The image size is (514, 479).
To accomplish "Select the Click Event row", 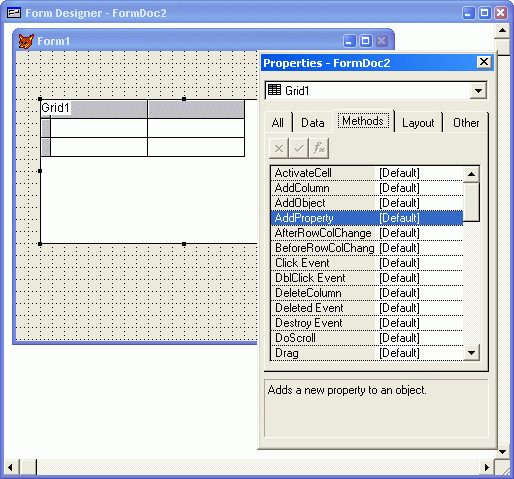I will [x=367, y=263].
